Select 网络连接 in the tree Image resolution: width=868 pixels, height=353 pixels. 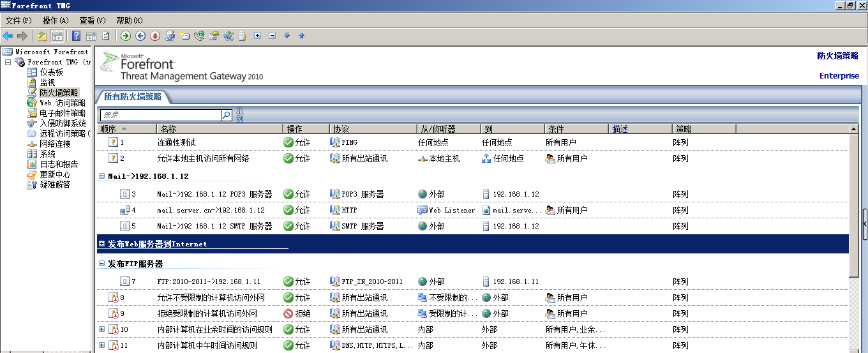56,144
